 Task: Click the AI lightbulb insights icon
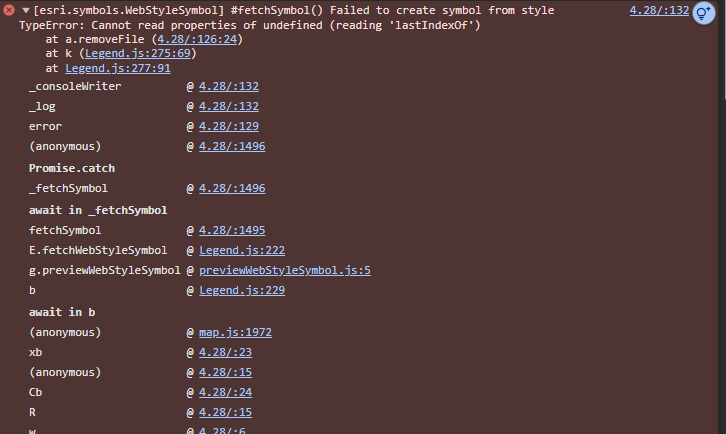pos(703,13)
